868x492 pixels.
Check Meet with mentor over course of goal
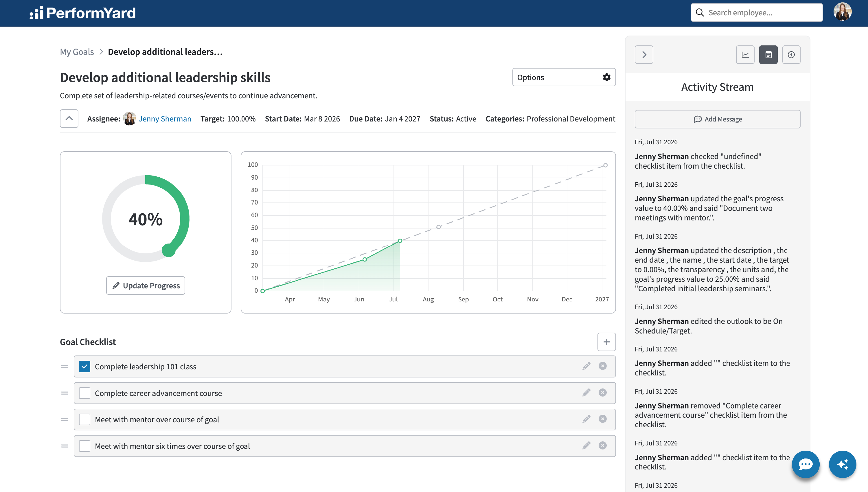[x=84, y=419]
